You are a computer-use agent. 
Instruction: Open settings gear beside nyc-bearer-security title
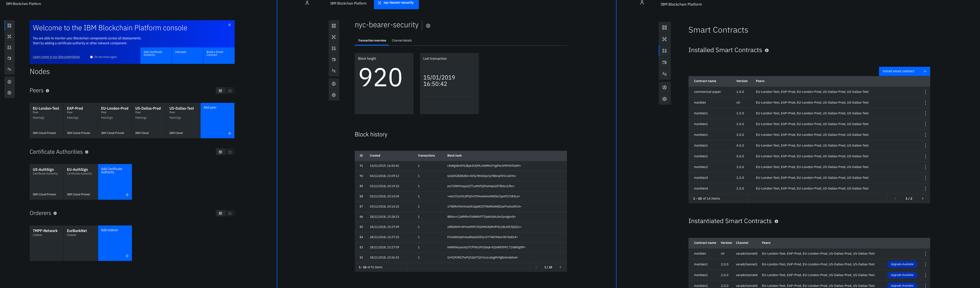point(428,26)
